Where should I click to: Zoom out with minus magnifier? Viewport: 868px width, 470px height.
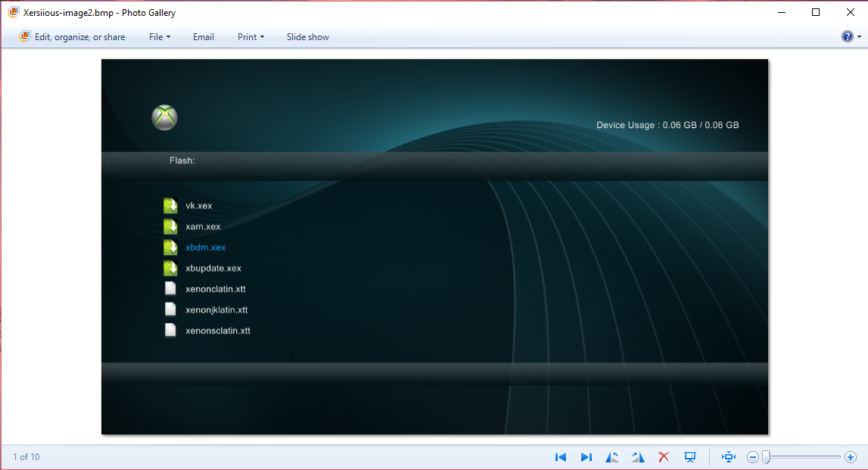(753, 457)
